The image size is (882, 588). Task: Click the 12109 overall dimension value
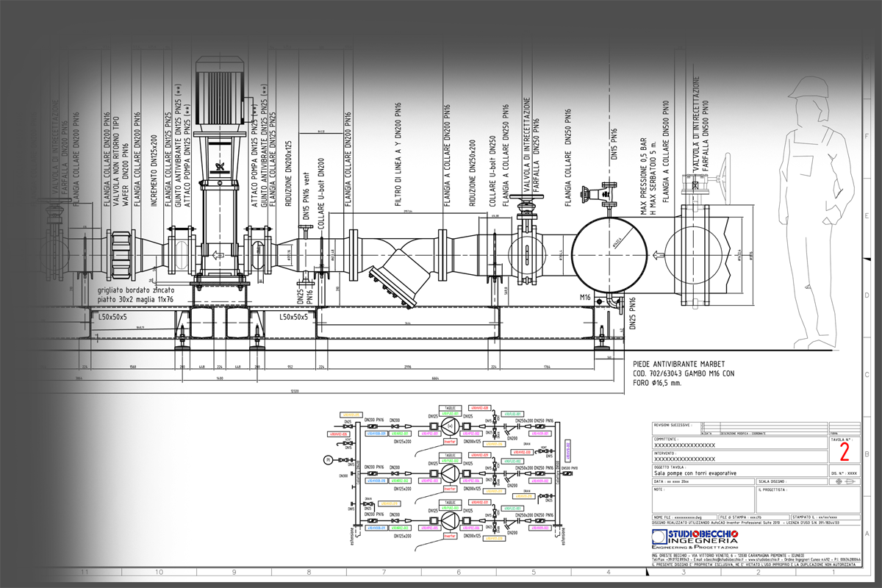click(x=294, y=392)
